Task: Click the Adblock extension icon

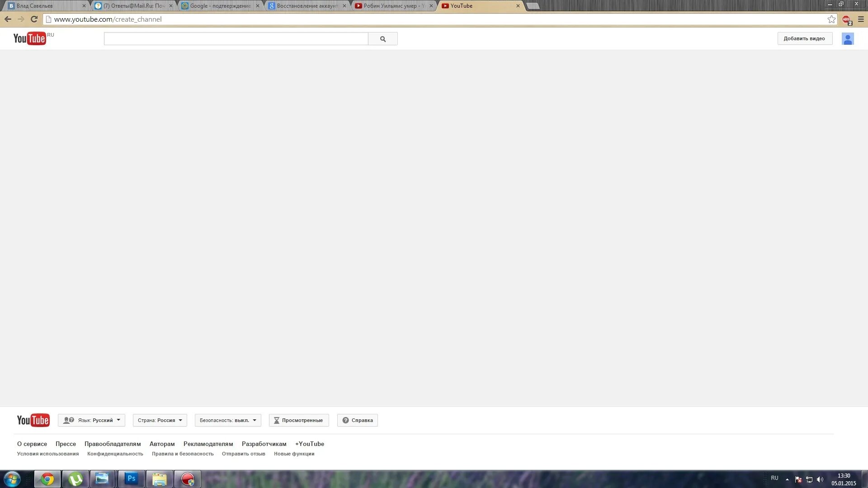Action: point(846,19)
